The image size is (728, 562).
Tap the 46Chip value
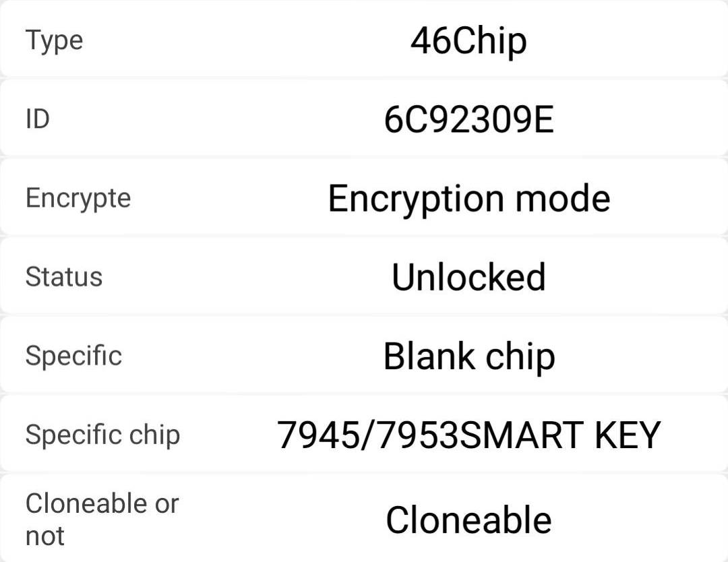tap(468, 42)
